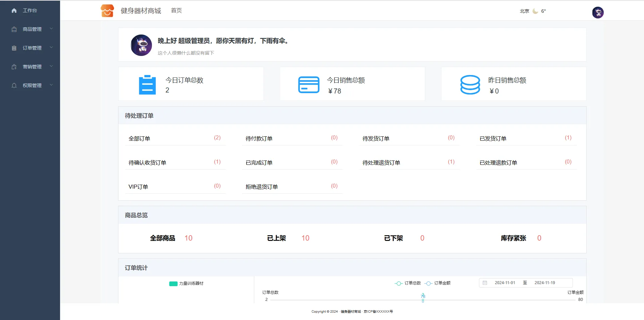Screen dimensions: 644x320
Task: Expand the 订单管理 sidebar menu
Action: [x=32, y=48]
